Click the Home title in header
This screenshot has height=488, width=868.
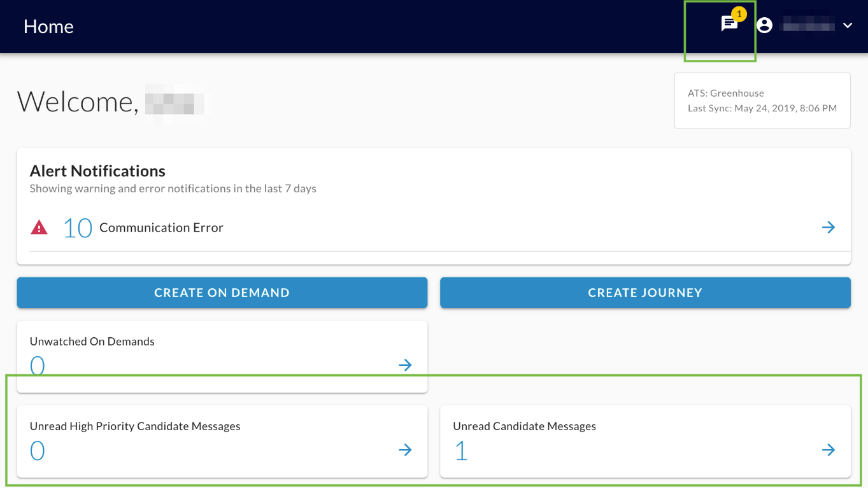48,26
